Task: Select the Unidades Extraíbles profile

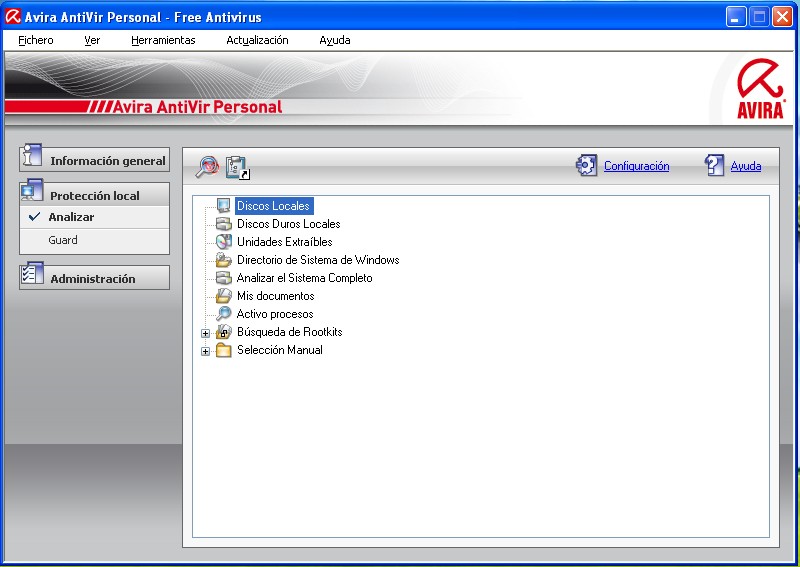Action: [284, 241]
